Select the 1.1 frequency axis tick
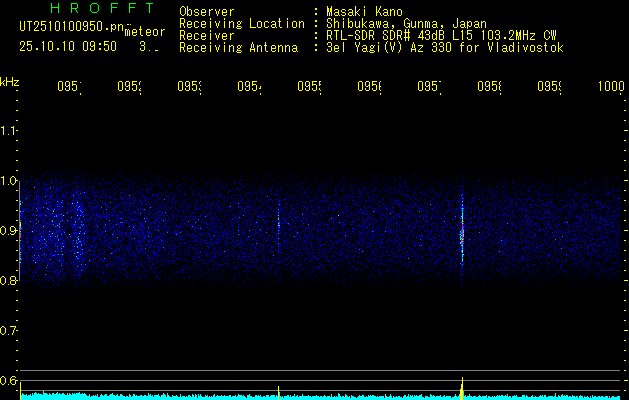 pyautogui.click(x=9, y=131)
